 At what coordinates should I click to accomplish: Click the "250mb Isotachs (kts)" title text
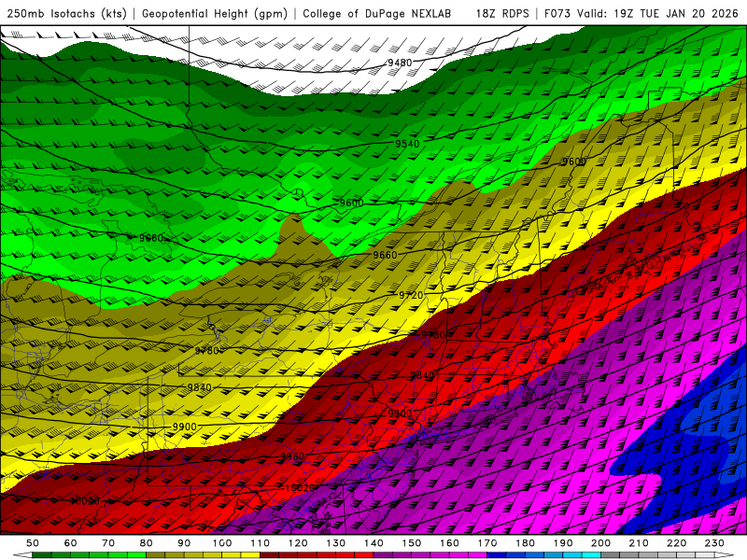point(67,14)
